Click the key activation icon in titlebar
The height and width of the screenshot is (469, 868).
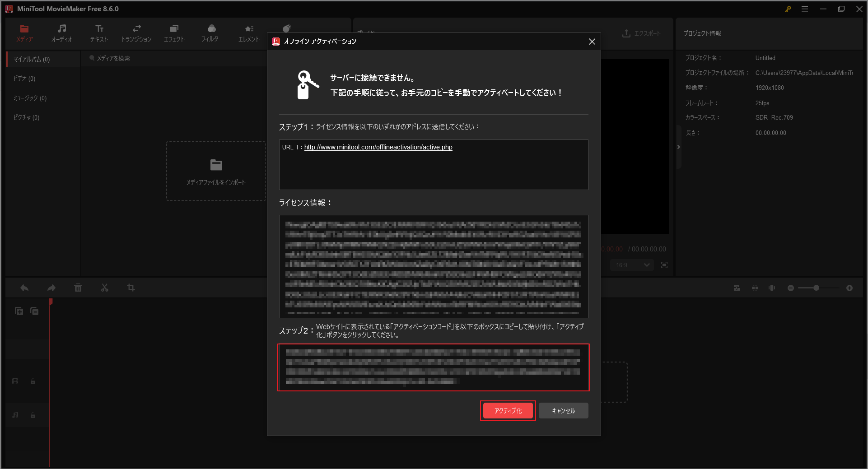788,9
